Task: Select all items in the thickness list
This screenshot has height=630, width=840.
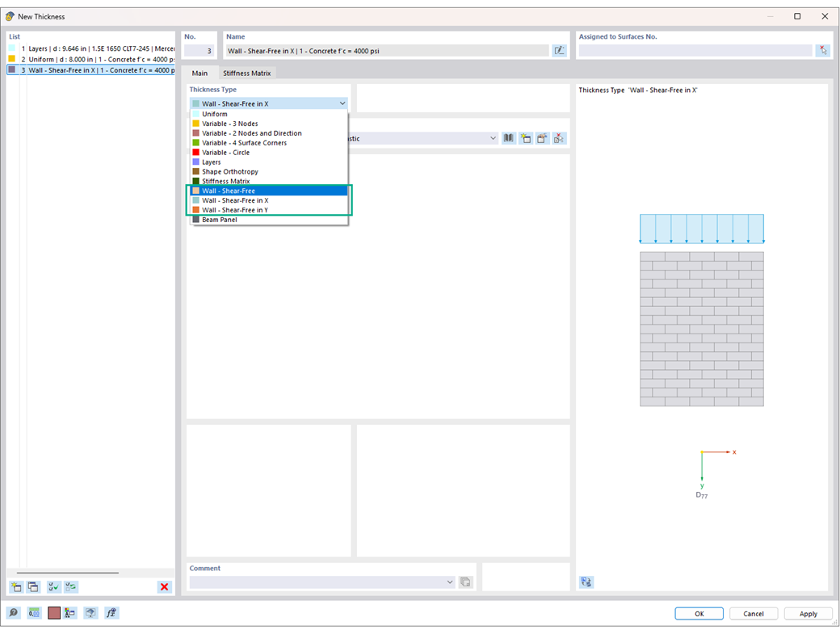Action: (x=53, y=587)
